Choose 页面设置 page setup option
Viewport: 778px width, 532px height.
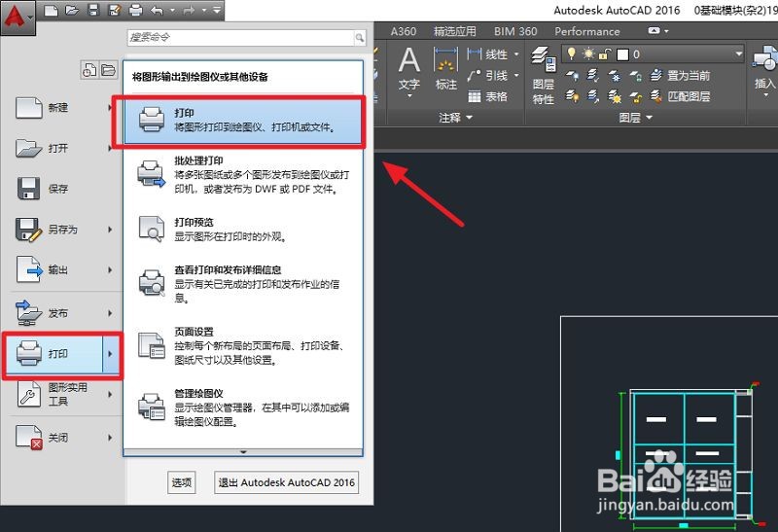tap(243, 345)
